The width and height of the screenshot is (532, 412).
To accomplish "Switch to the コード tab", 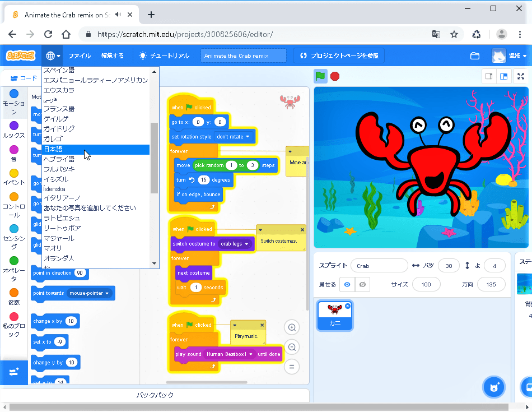I will pos(24,78).
